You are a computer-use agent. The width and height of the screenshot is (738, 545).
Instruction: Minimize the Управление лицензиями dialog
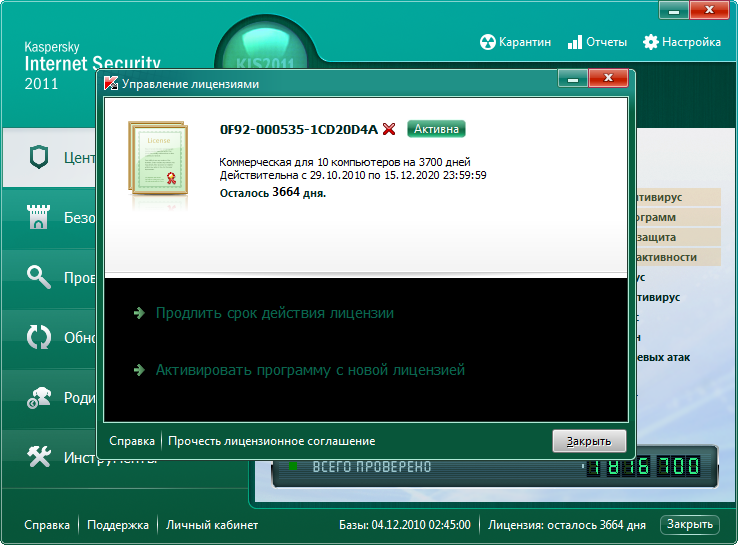(573, 78)
